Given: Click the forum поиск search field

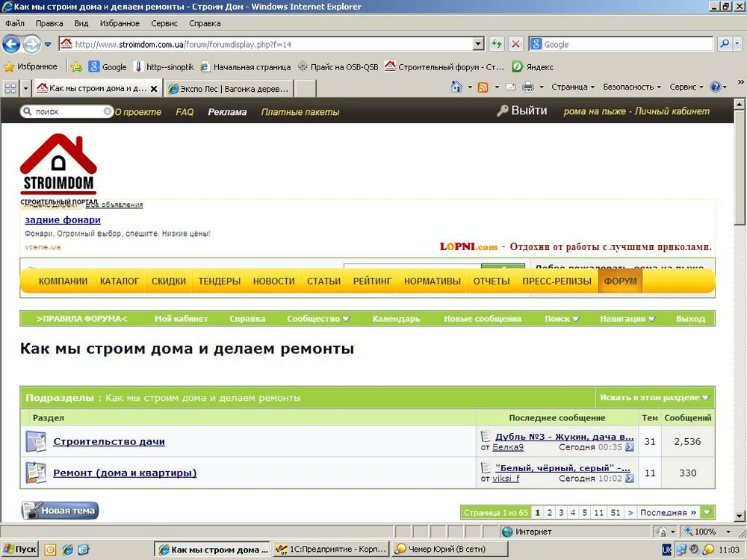Looking at the screenshot, I should [67, 111].
